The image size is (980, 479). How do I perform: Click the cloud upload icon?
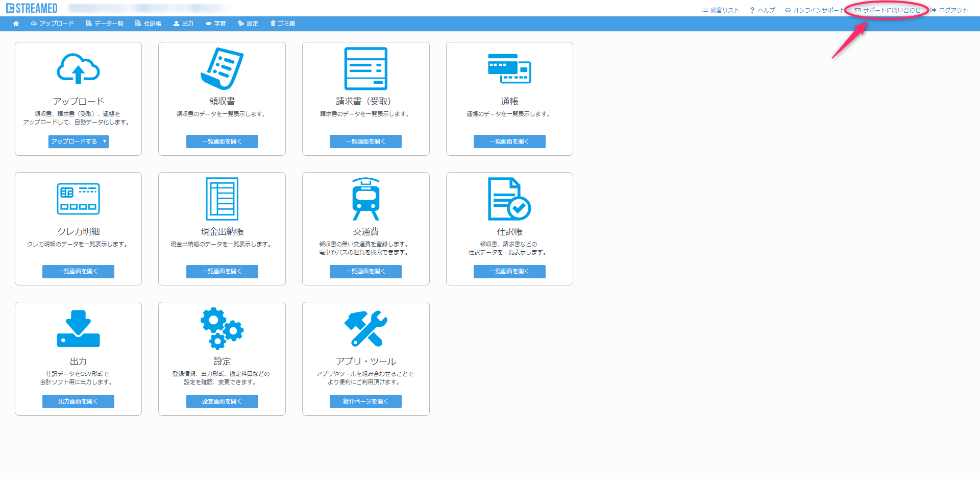[x=78, y=69]
